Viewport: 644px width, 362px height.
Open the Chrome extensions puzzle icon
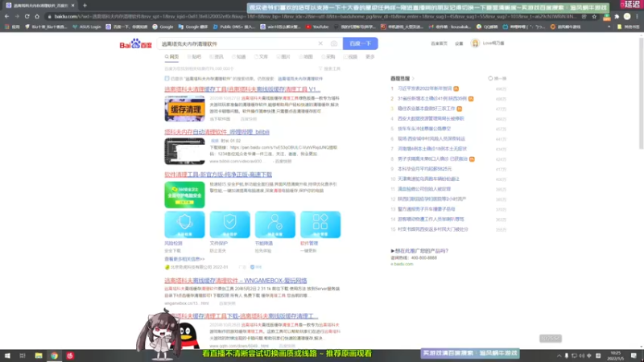coord(617,16)
